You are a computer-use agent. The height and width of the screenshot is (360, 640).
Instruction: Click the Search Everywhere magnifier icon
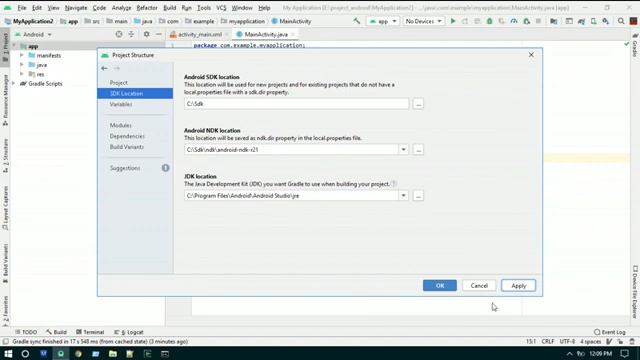621,21
